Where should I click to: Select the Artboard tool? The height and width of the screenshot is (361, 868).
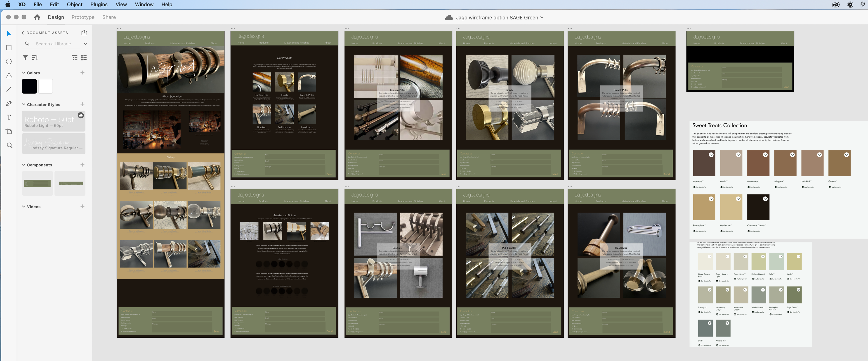9,131
